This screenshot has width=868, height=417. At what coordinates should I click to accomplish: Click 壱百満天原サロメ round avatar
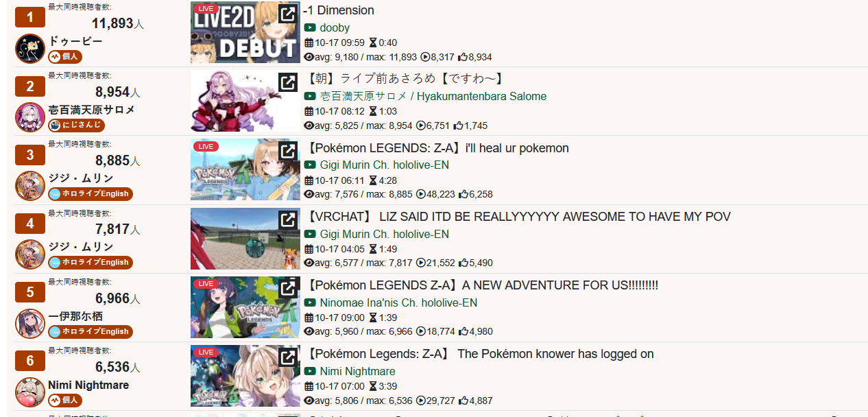coord(30,117)
